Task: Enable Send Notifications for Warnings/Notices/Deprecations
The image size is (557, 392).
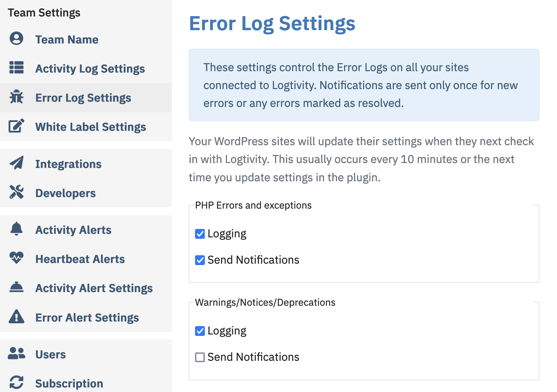Action: coord(200,357)
